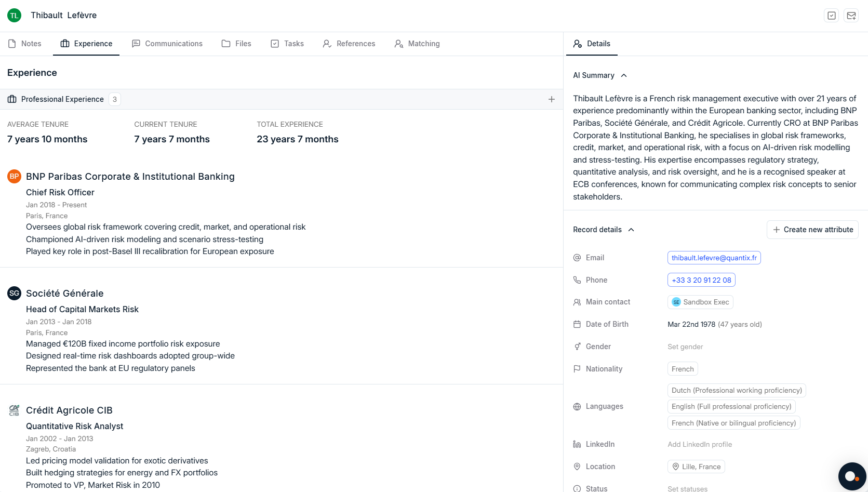868x492 pixels.
Task: Click the BNP Paribas company logo
Action: click(x=14, y=176)
